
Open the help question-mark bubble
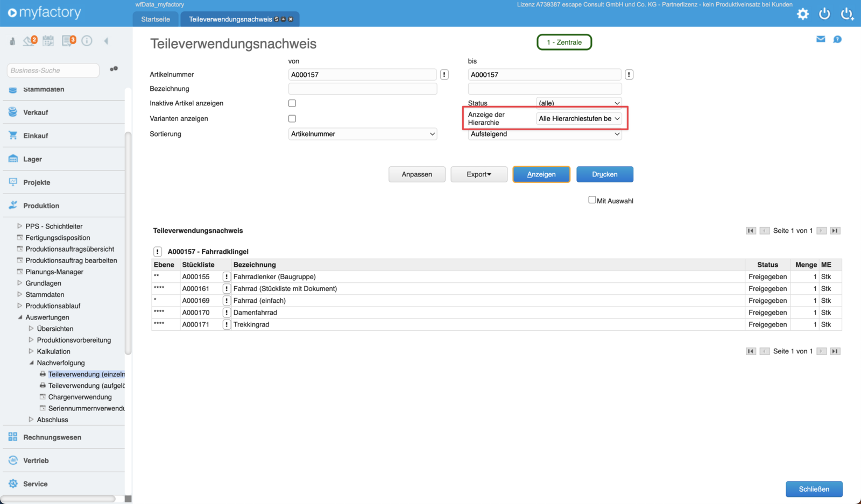[x=837, y=39]
